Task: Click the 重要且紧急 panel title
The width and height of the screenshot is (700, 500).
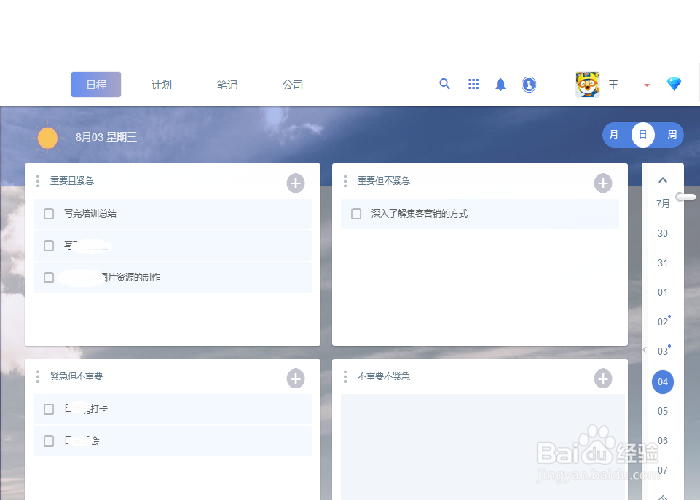Action: (72, 181)
